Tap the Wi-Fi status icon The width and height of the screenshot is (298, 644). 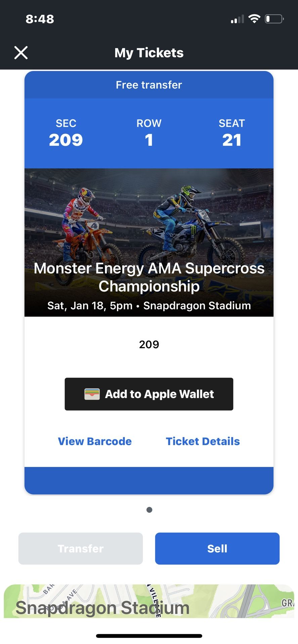254,19
